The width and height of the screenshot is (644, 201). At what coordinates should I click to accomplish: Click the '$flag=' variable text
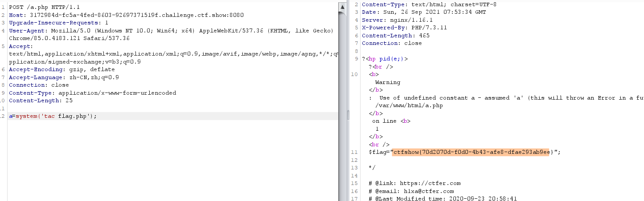click(378, 152)
